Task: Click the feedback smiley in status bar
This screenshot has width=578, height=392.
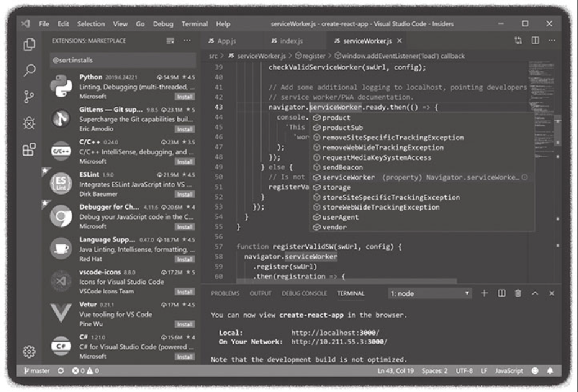Action: [x=535, y=370]
